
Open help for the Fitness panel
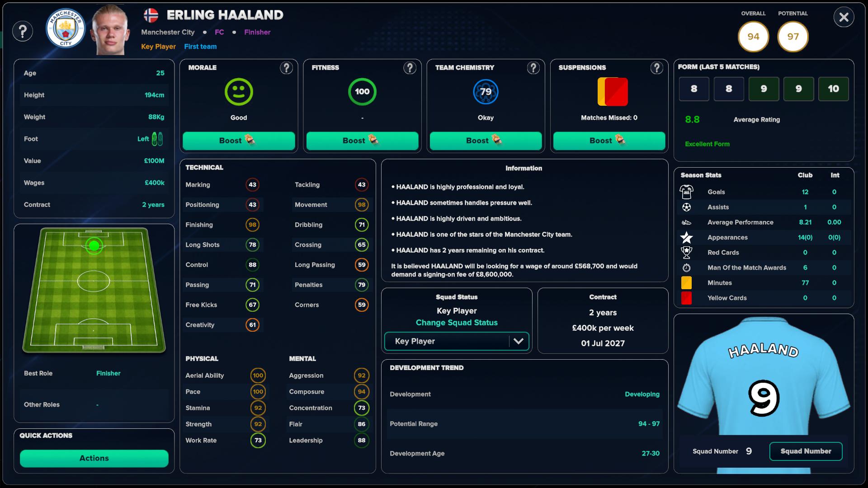pyautogui.click(x=410, y=68)
